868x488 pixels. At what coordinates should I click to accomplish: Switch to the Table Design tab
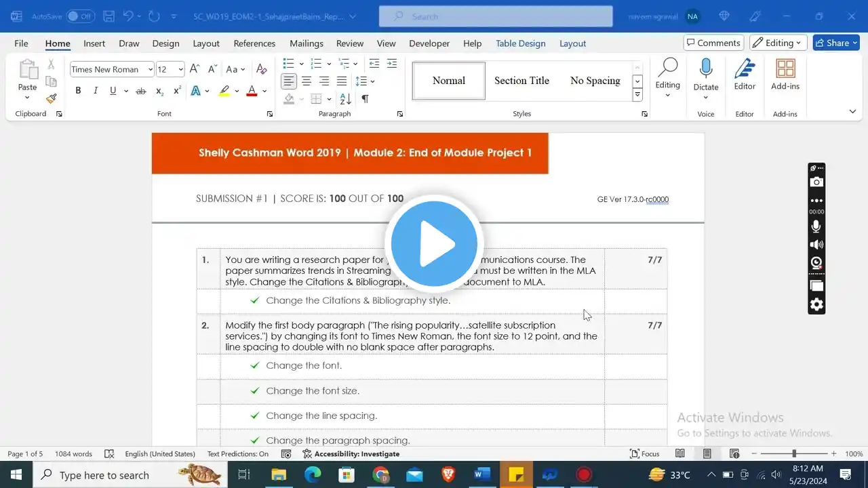coord(520,43)
